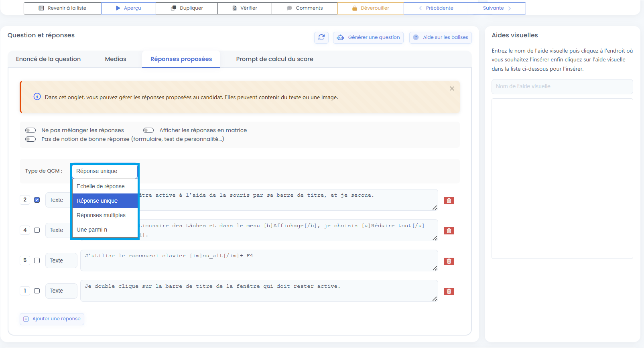Click Générer une question button
The width and height of the screenshot is (644, 348).
tap(368, 37)
